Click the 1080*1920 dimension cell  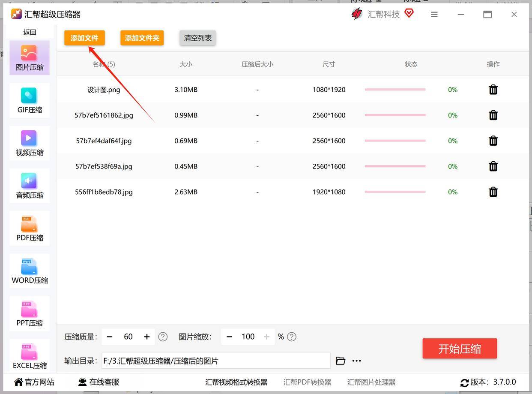329,90
